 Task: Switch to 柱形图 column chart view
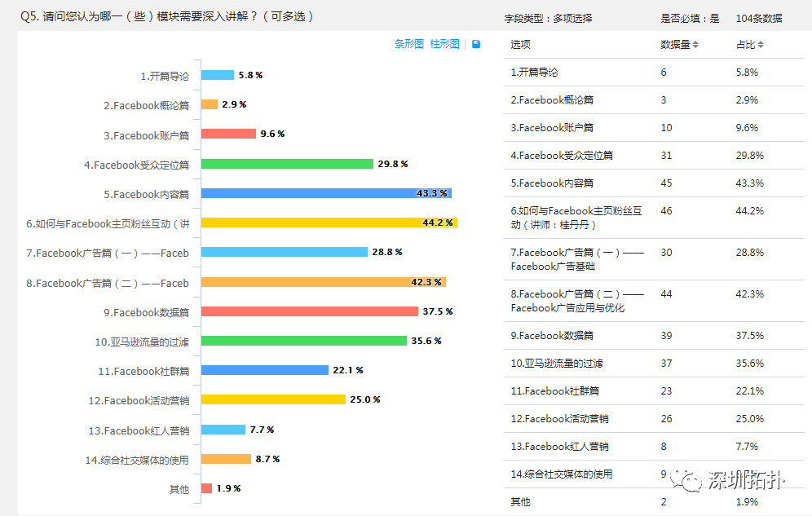(444, 45)
